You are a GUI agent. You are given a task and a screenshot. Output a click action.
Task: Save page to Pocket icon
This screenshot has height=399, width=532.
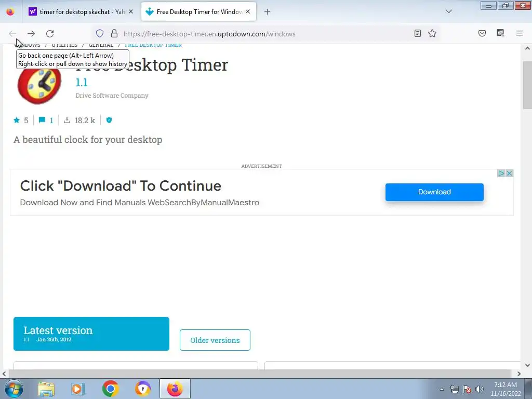[x=482, y=33]
